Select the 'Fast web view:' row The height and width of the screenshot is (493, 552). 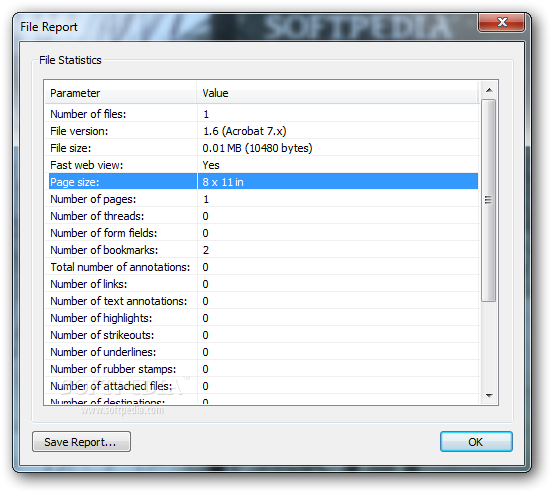(x=262, y=165)
